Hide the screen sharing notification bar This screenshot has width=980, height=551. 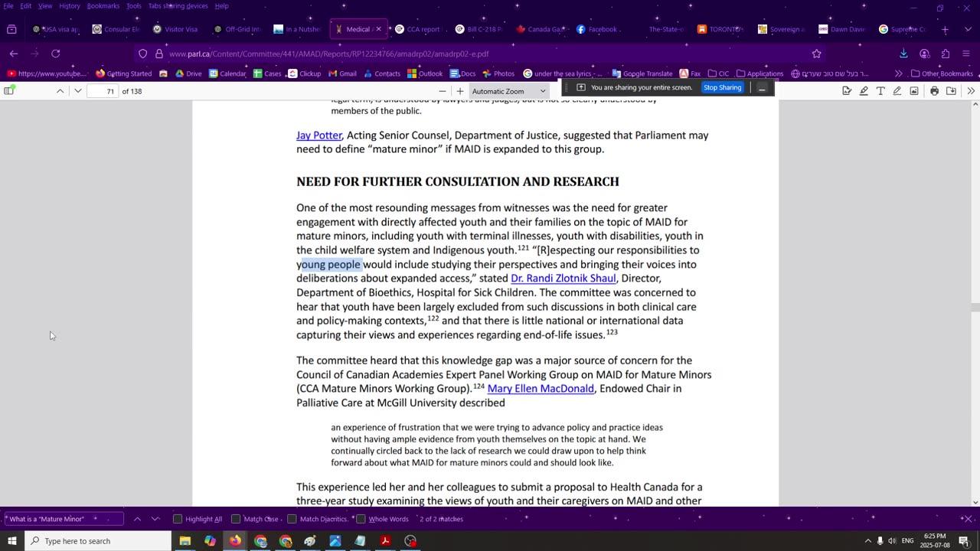(762, 87)
